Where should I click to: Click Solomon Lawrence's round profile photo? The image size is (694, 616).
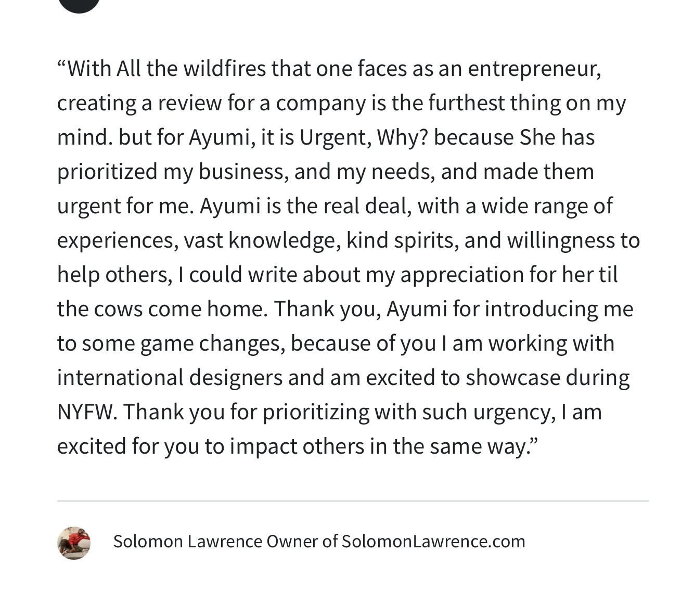[73, 543]
